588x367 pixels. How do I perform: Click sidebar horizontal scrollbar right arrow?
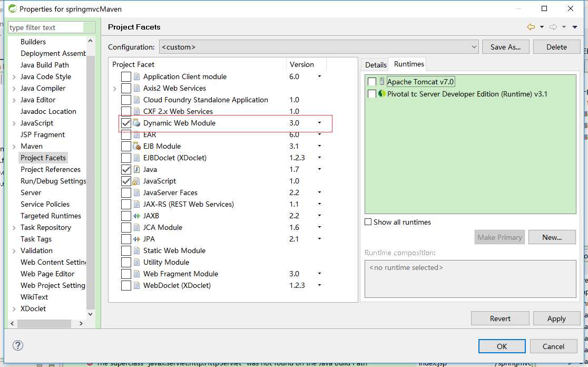click(81, 323)
